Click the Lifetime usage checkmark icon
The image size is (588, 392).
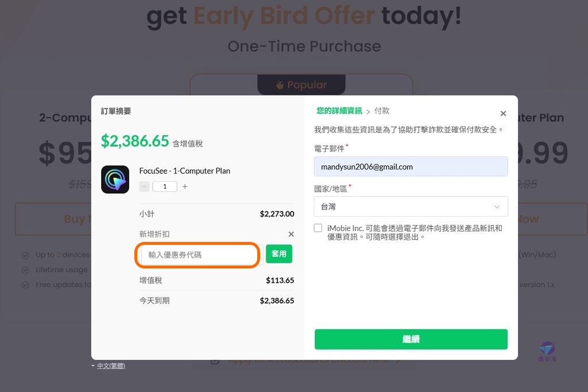tap(25, 270)
